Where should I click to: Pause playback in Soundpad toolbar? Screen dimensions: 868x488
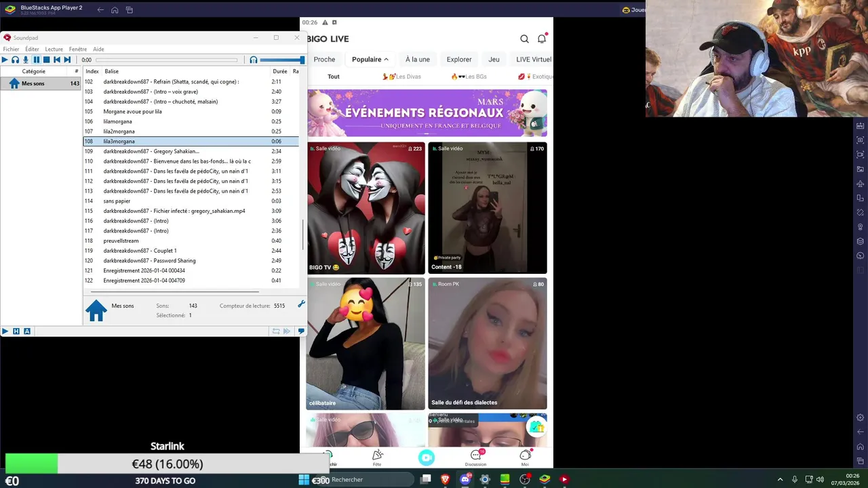click(x=36, y=60)
